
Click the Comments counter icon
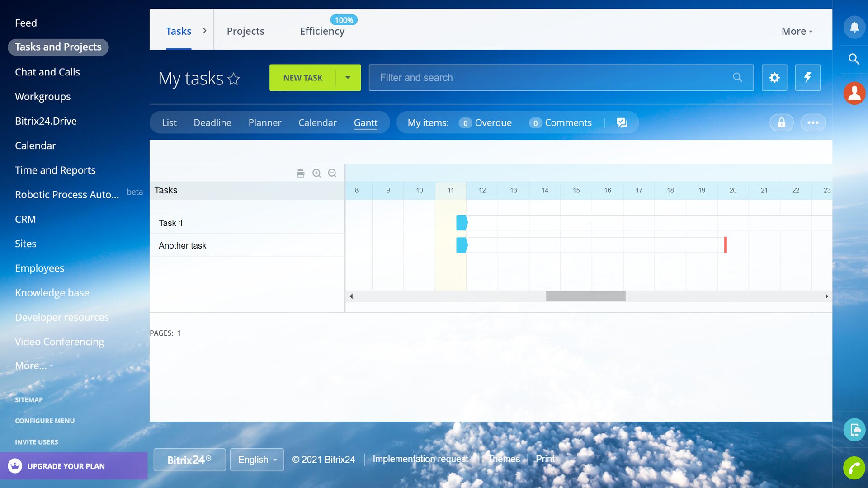(x=535, y=123)
